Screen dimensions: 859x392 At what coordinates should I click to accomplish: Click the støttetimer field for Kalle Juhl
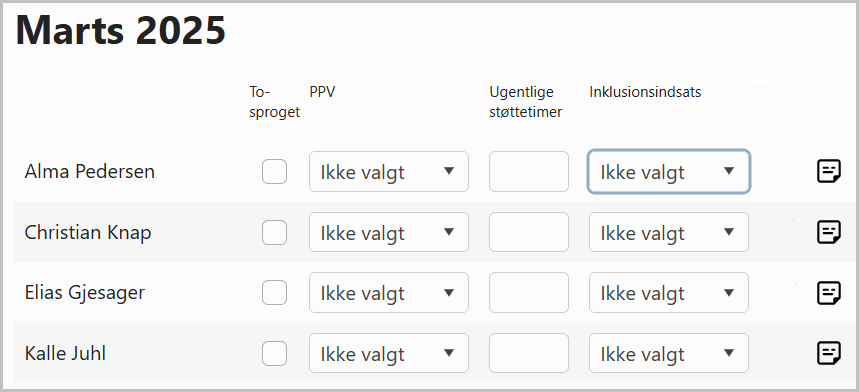point(529,353)
